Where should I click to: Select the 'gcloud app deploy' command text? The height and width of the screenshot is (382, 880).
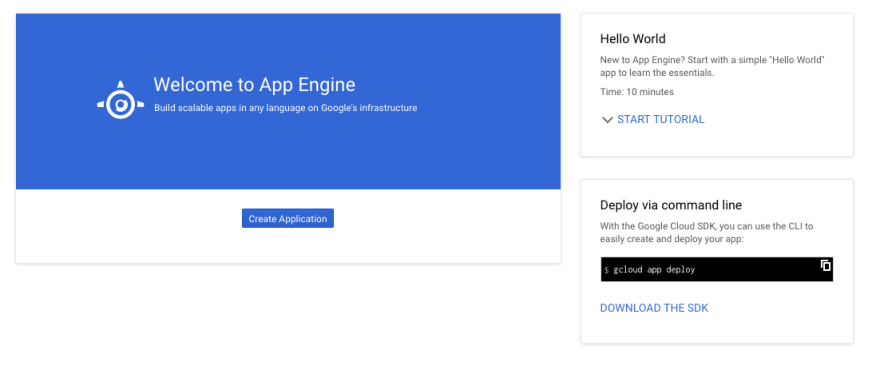[654, 270]
